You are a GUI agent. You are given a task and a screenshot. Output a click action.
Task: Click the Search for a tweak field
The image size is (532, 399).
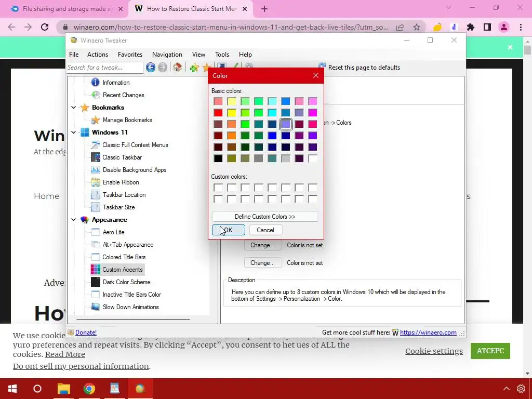tap(105, 68)
